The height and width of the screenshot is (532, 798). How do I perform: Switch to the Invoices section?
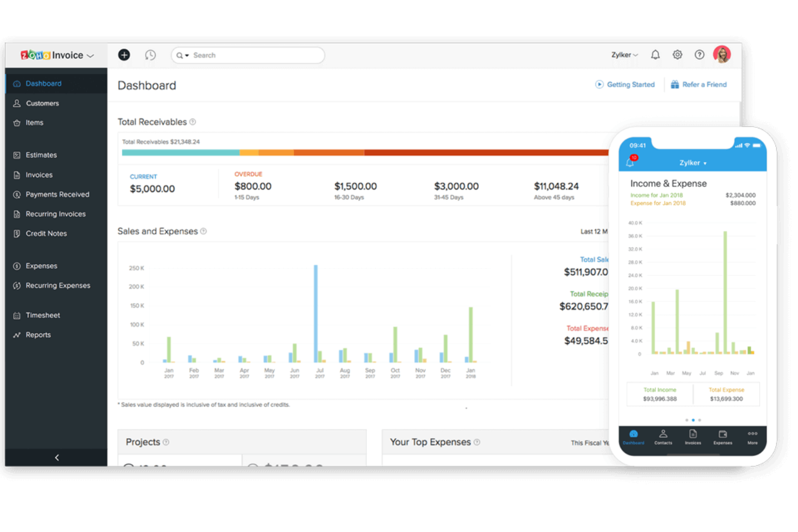click(39, 175)
